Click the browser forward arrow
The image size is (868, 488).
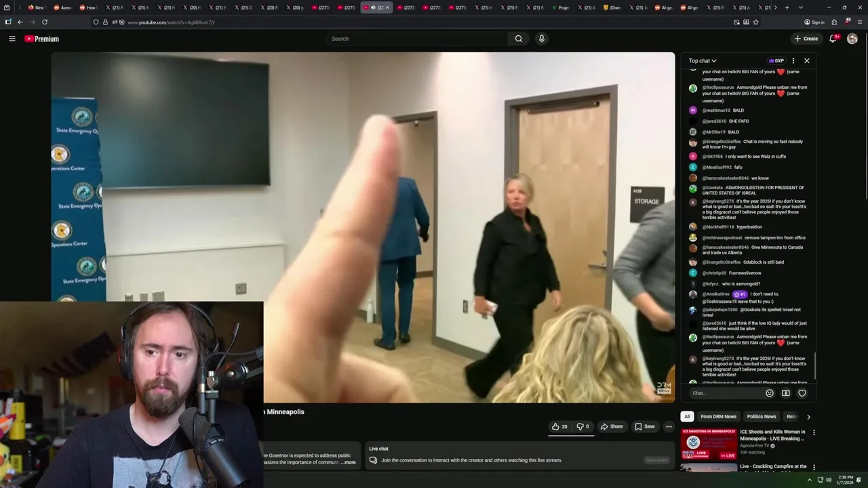tap(32, 22)
